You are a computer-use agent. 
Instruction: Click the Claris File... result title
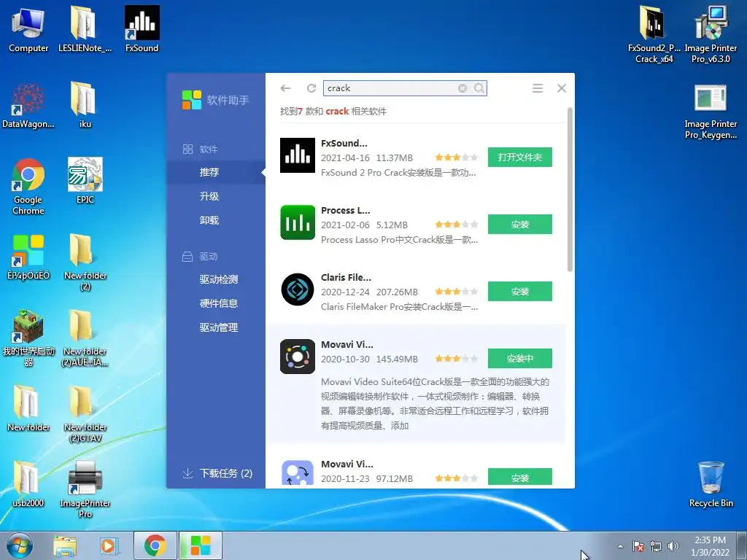[346, 278]
